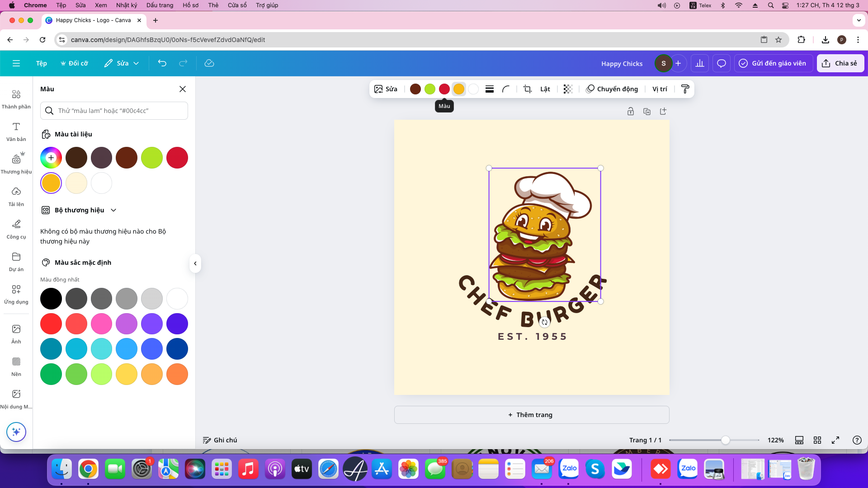Image resolution: width=868 pixels, height=488 pixels.
Task: Select the red color in toolbar
Action: pyautogui.click(x=444, y=89)
